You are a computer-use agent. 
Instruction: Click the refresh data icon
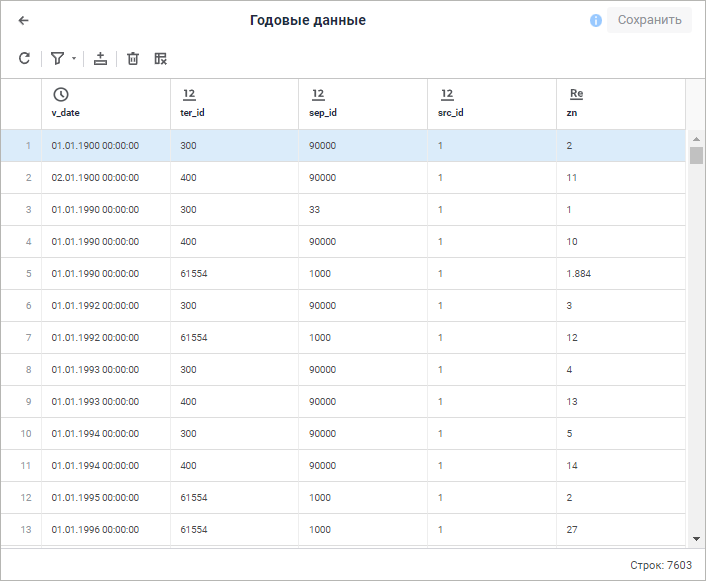24,59
